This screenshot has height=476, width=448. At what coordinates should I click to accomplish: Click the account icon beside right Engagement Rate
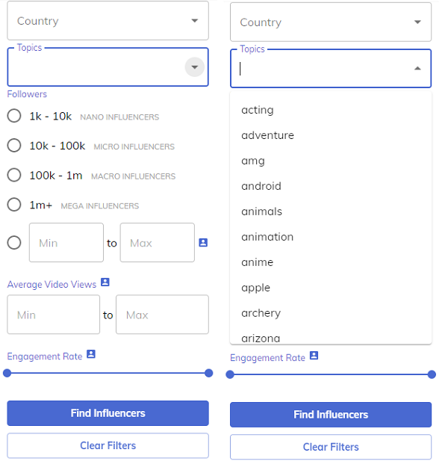[314, 356]
